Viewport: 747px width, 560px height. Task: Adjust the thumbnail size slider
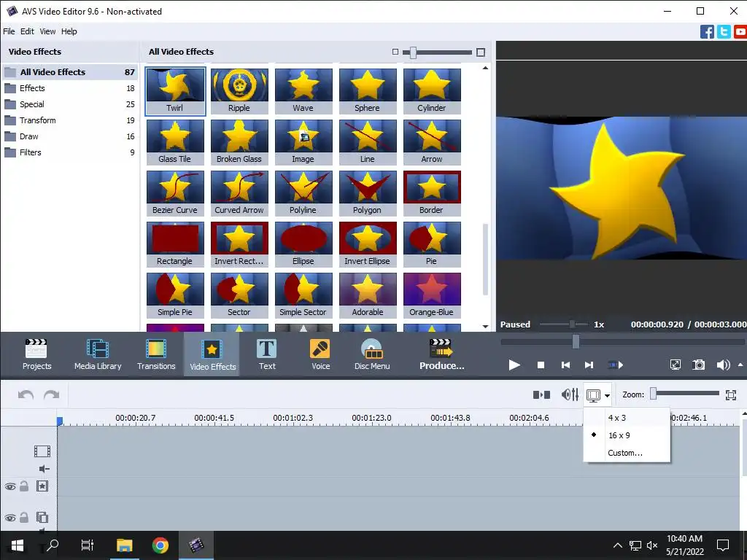413,52
